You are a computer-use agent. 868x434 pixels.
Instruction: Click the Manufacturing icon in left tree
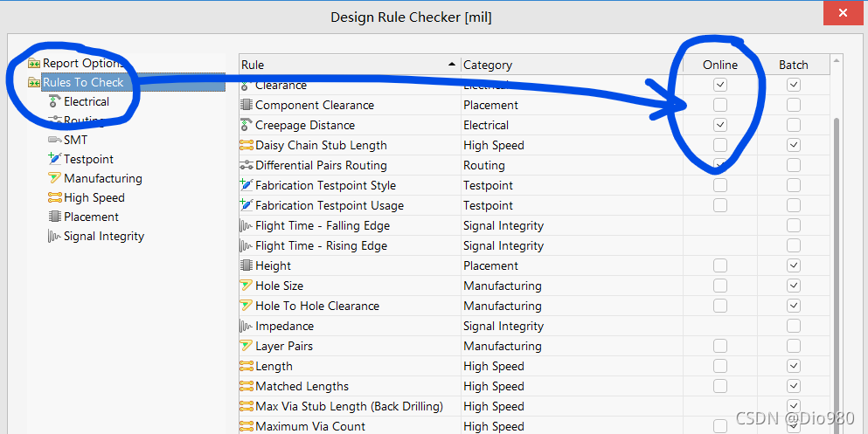point(55,179)
